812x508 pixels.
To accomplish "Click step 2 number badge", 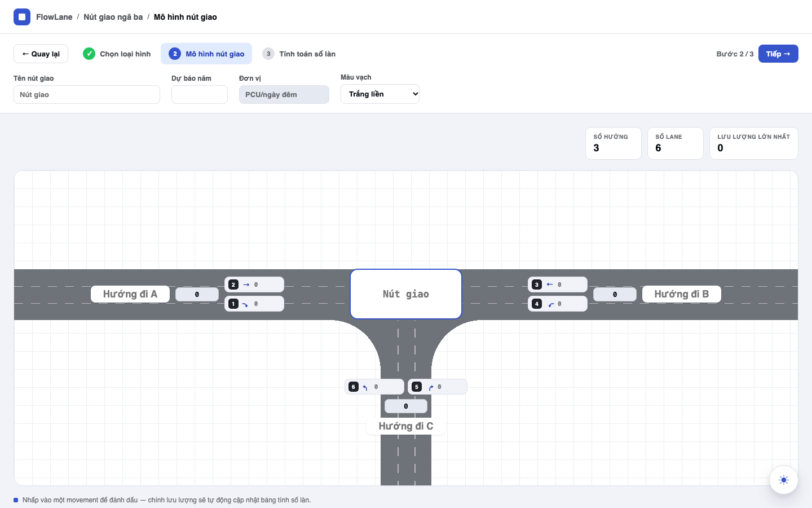I will click(175, 54).
